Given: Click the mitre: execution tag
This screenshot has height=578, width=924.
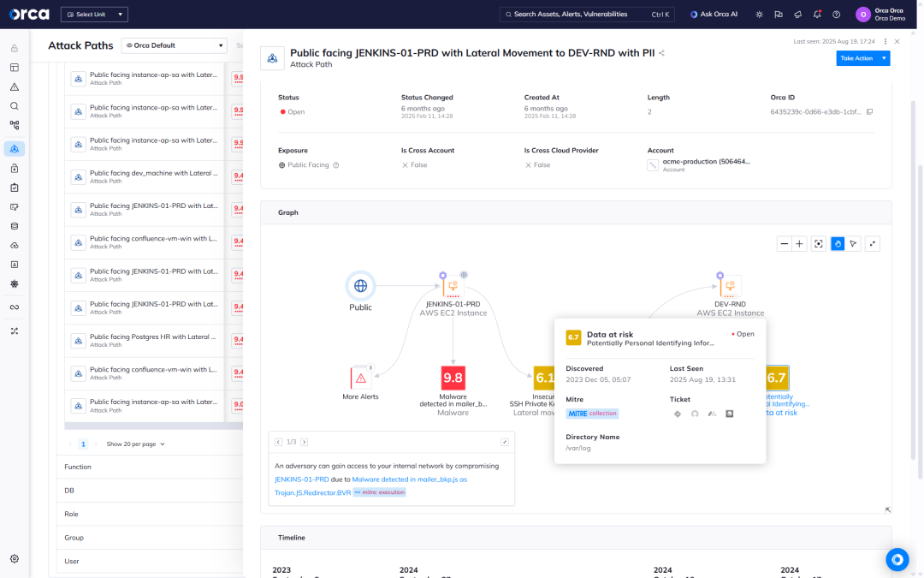Looking at the screenshot, I should (380, 492).
